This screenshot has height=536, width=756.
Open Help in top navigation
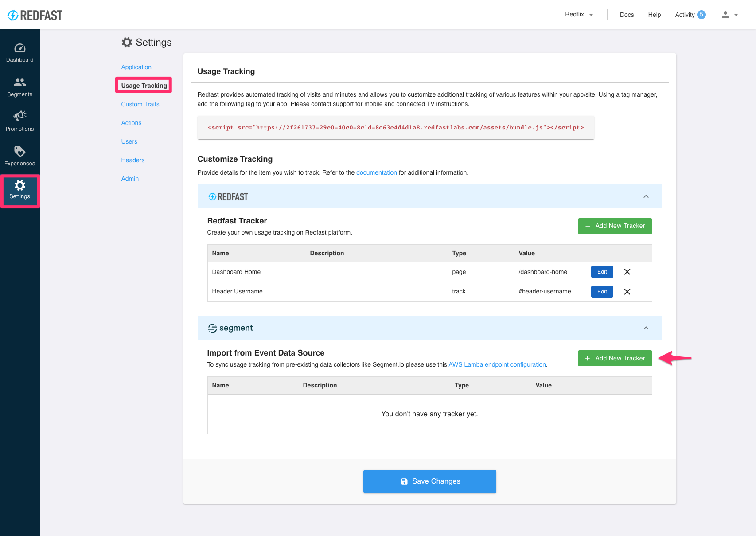tap(654, 15)
